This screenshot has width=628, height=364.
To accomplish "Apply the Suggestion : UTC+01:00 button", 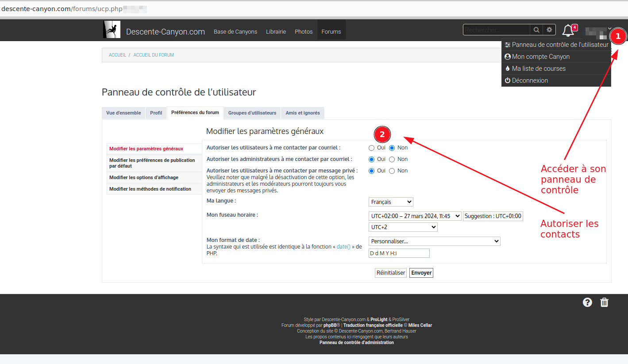I will tap(493, 216).
